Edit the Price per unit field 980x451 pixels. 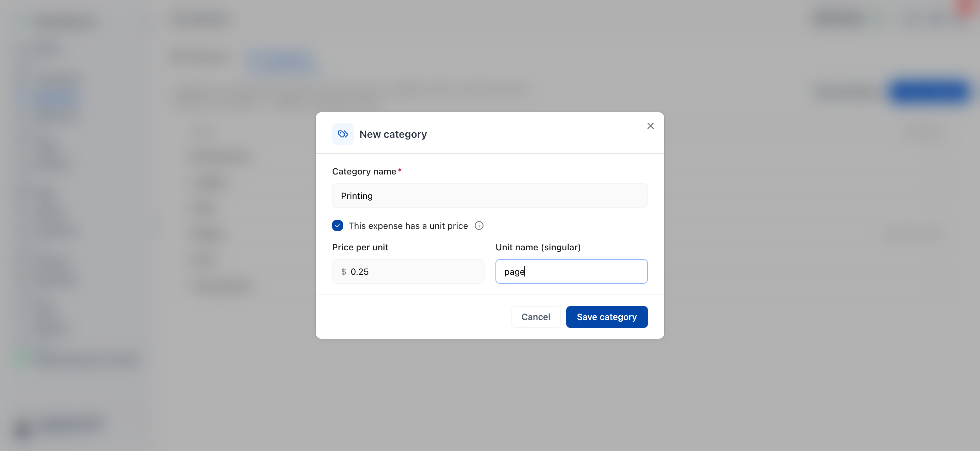(408, 271)
